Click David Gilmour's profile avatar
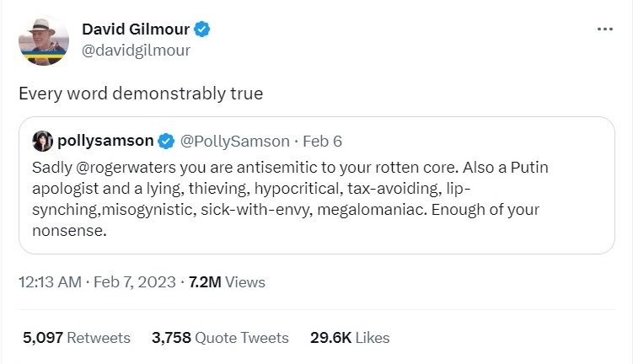 coord(43,40)
